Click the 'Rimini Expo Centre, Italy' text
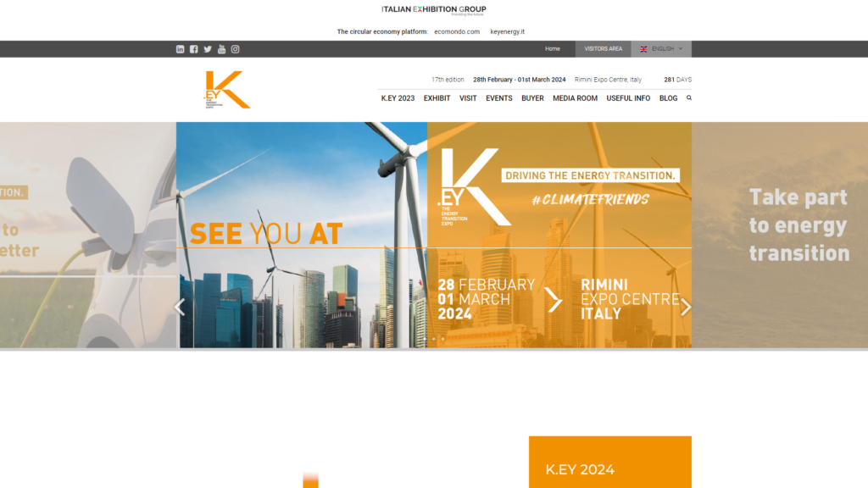The height and width of the screenshot is (488, 868). (608, 80)
